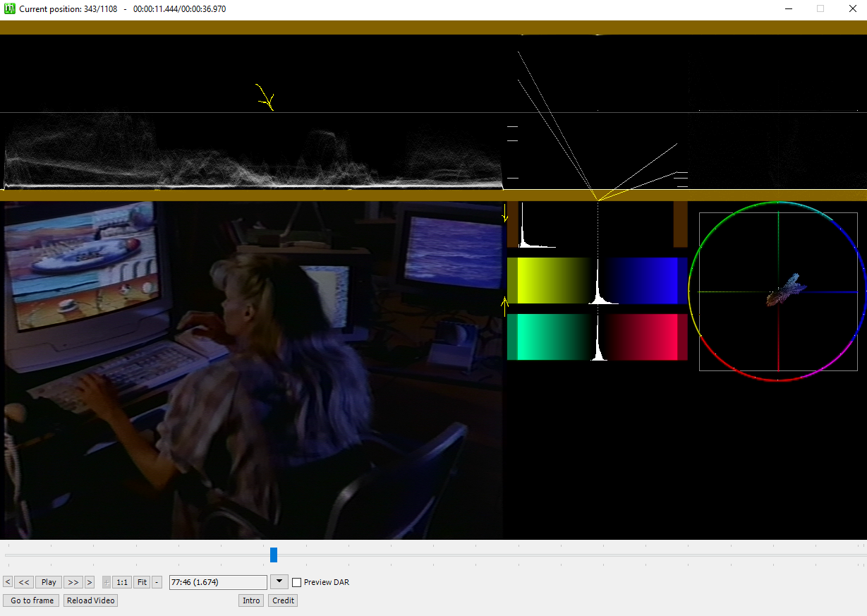This screenshot has height=616, width=867.
Task: Step back one frame with the < button
Action: [x=8, y=582]
